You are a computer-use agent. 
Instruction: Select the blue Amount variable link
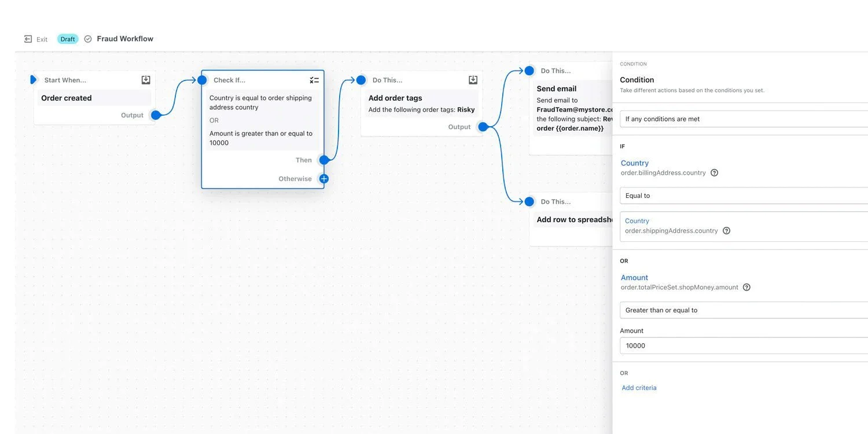[634, 277]
